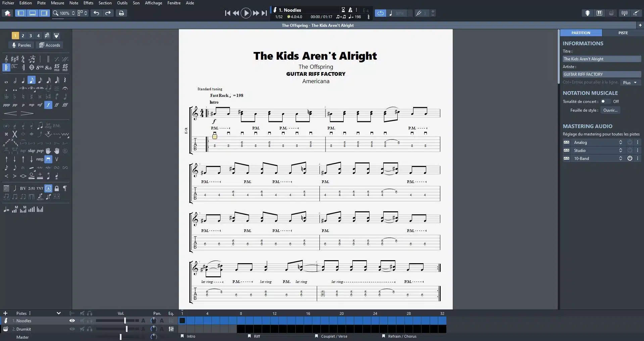Start playback with the play button
Image resolution: width=644 pixels, height=341 pixels.
point(246,13)
